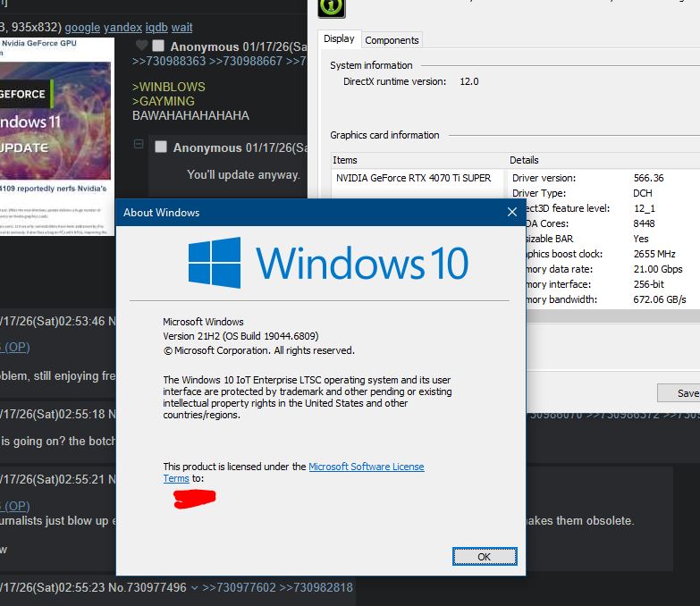Screen dimensions: 700x606
Task: Select the boost clock value 2655 MHz
Action: click(654, 254)
